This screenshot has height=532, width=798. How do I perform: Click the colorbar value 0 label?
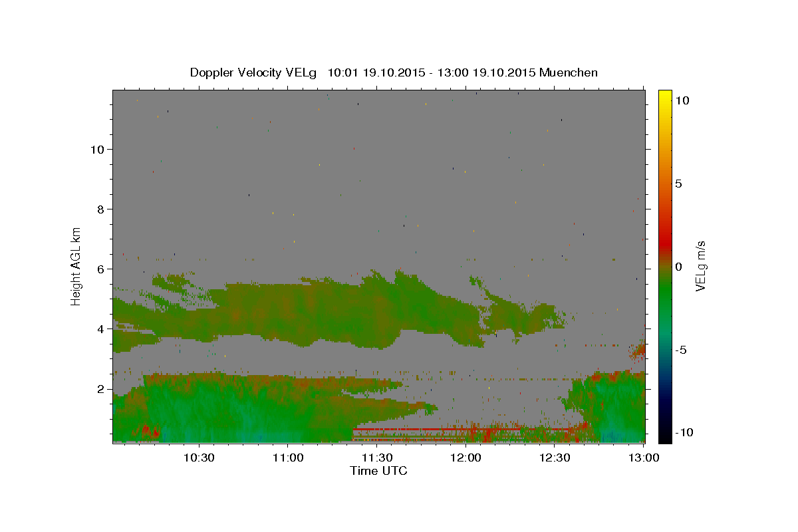678,266
